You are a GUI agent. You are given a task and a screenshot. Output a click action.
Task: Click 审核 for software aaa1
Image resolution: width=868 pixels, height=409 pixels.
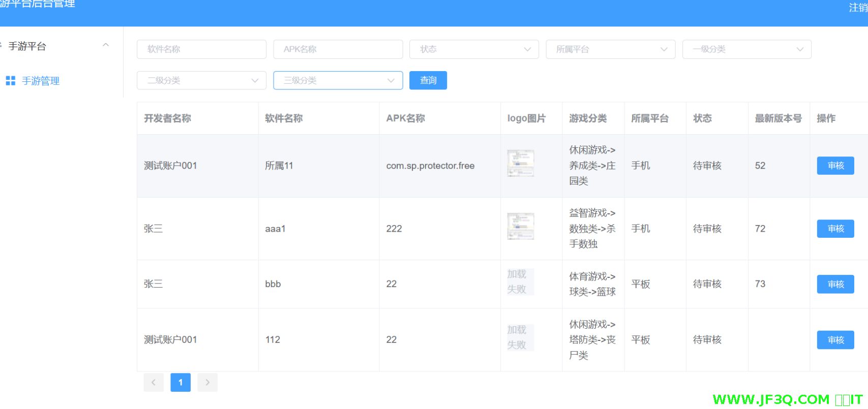(x=835, y=229)
